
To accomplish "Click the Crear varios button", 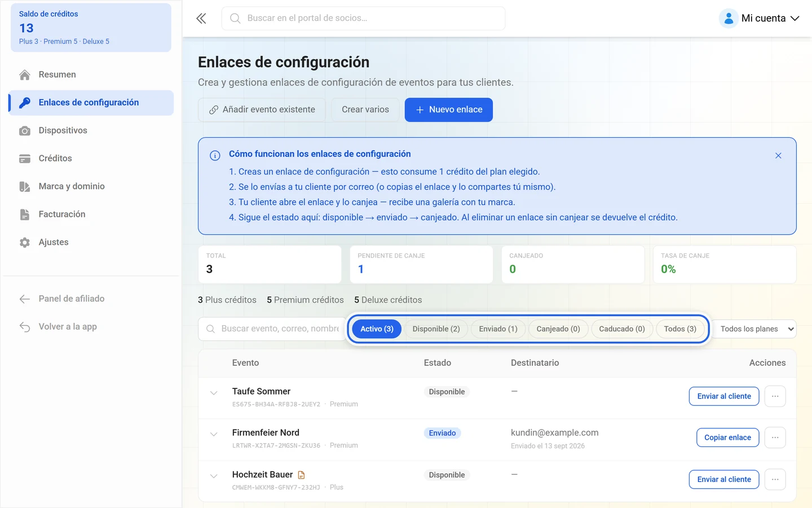I will tap(365, 110).
